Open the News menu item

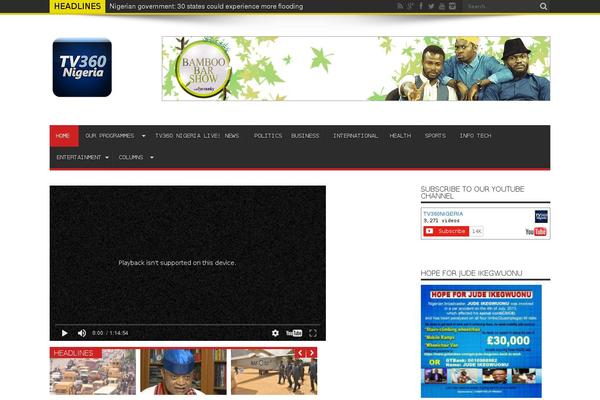(x=232, y=136)
